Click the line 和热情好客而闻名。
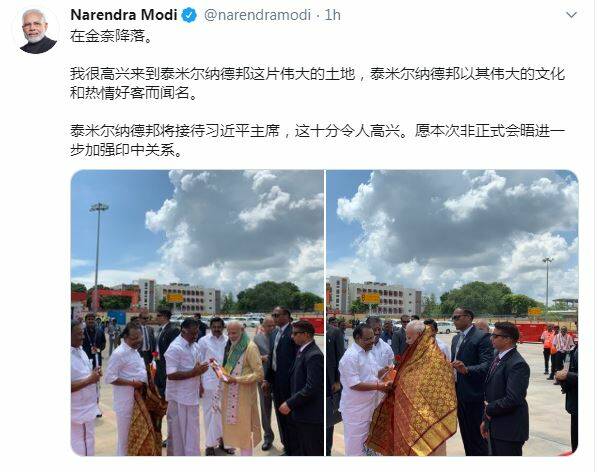 pyautogui.click(x=134, y=93)
